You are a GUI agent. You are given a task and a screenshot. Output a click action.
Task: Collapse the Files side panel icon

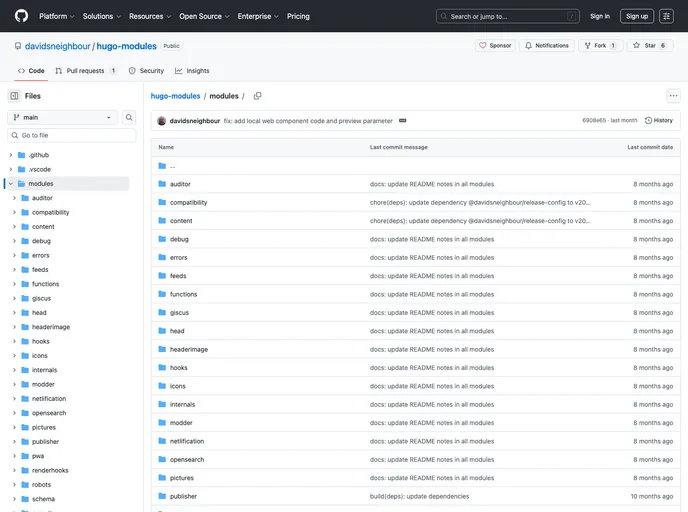click(14, 96)
